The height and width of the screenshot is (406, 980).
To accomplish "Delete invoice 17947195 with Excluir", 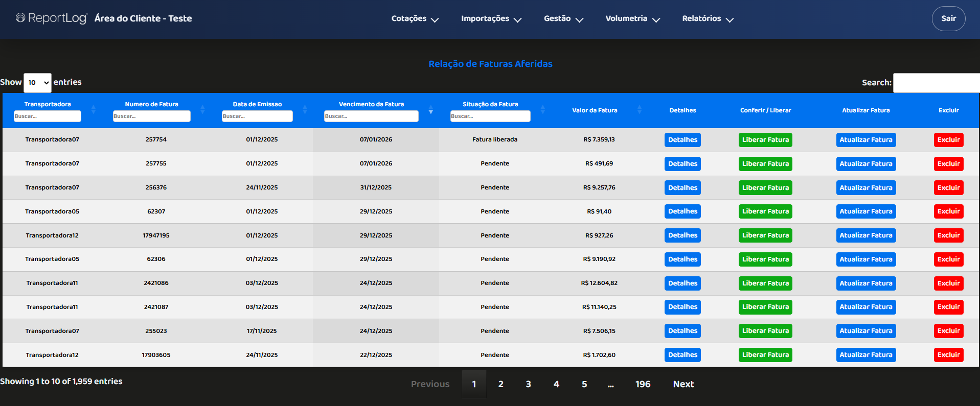I will (948, 235).
